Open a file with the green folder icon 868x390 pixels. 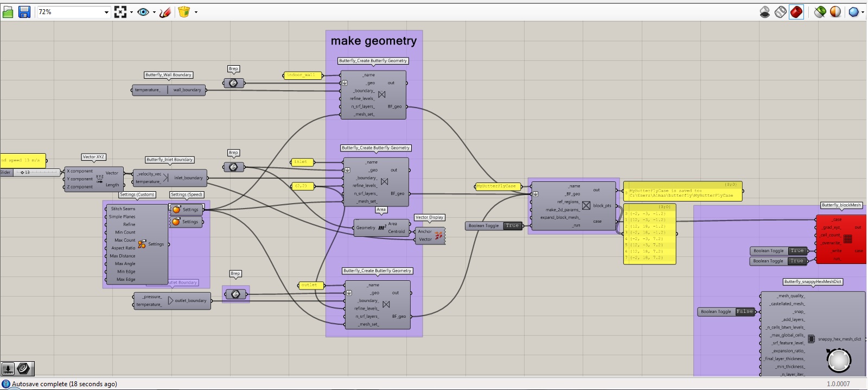pos(8,11)
